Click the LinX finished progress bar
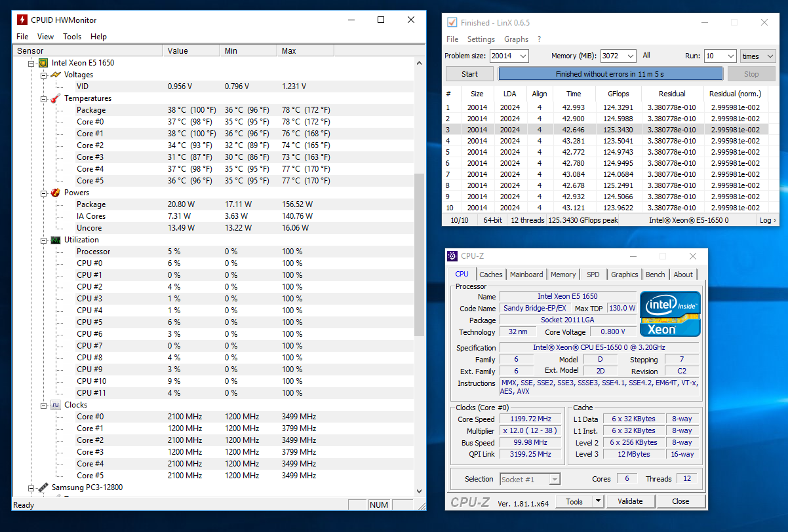Viewport: 788px width, 532px height. tap(610, 74)
